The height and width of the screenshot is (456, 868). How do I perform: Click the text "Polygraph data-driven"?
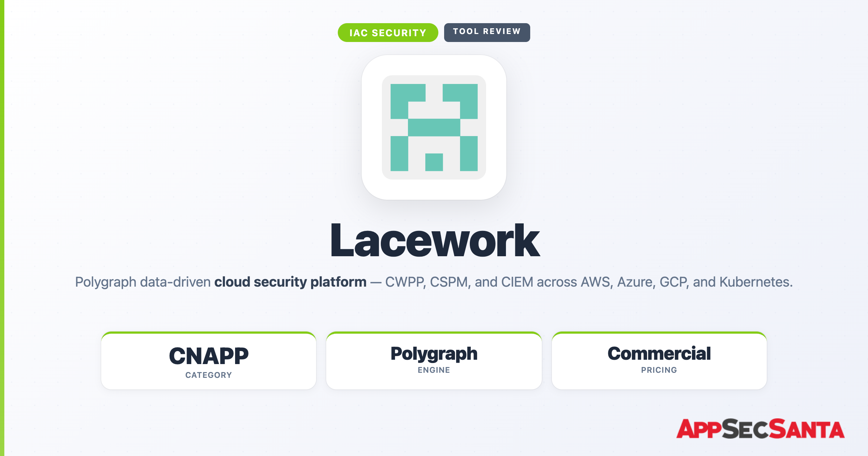[x=143, y=282]
